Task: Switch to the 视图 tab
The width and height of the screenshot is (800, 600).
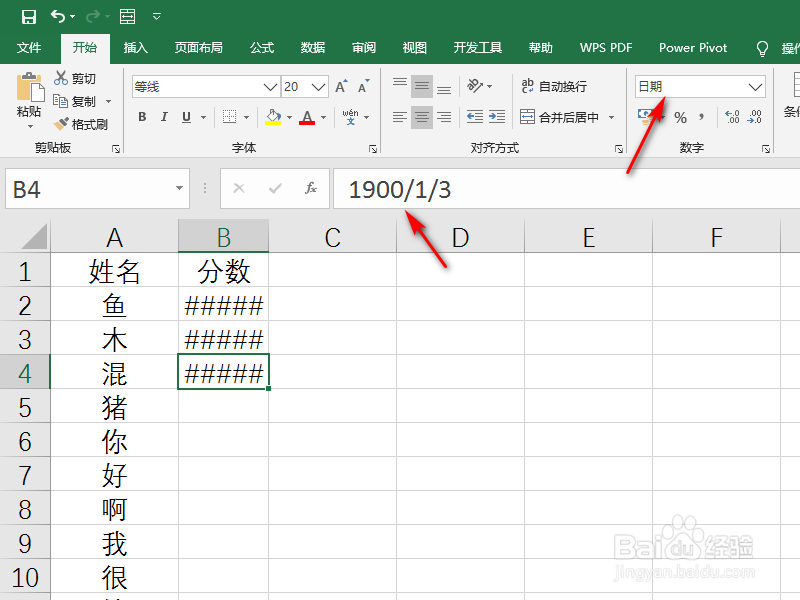Action: click(414, 48)
